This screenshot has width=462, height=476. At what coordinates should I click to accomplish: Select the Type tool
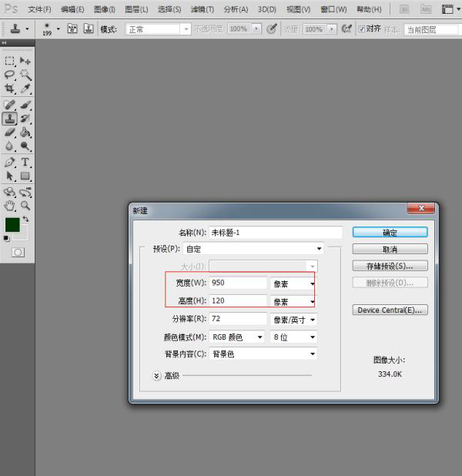(25, 162)
